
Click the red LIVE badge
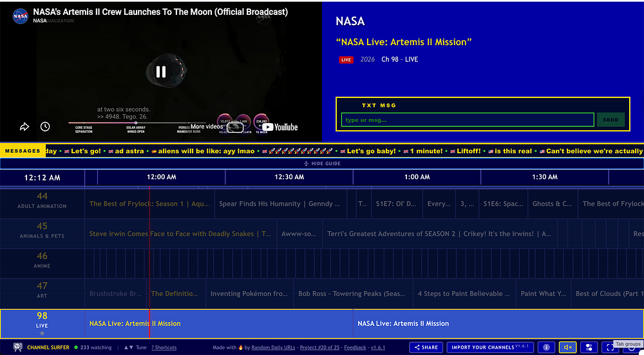click(x=346, y=59)
